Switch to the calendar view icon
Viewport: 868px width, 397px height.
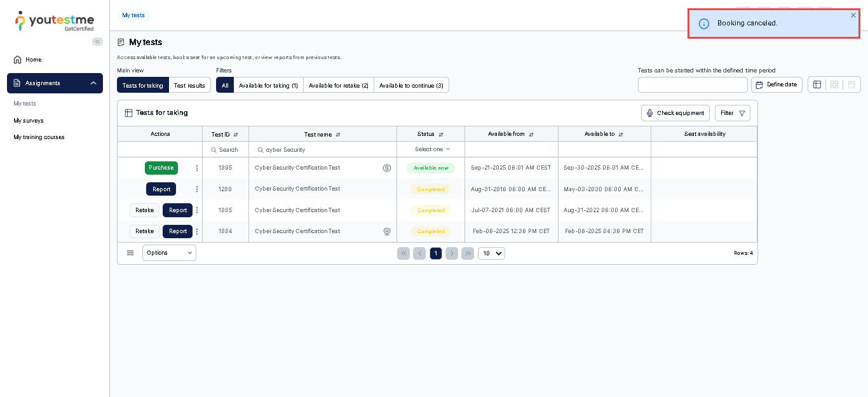pos(851,84)
